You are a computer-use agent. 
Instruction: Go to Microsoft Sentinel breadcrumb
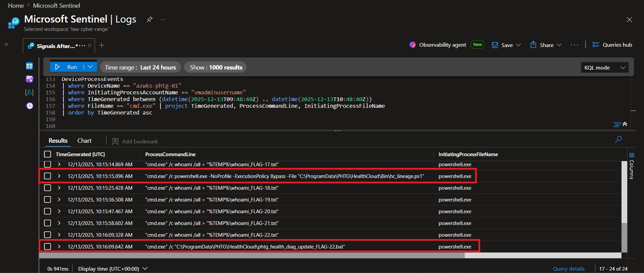click(x=56, y=6)
